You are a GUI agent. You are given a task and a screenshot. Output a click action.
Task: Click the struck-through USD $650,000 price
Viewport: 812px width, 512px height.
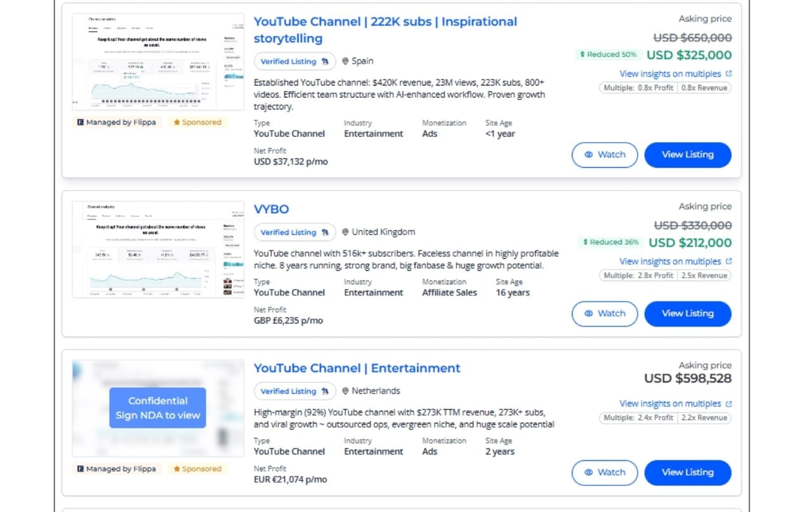pos(693,37)
